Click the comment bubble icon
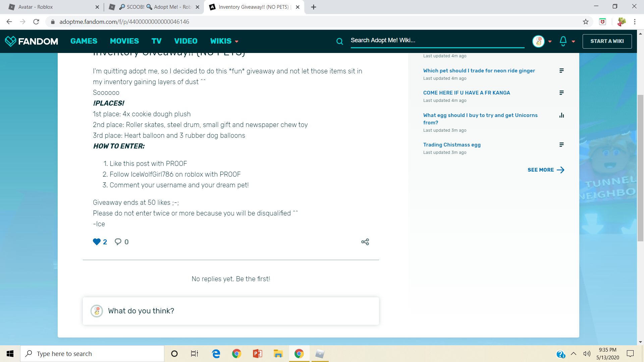Screen dimensions: 644x362 click(118, 242)
